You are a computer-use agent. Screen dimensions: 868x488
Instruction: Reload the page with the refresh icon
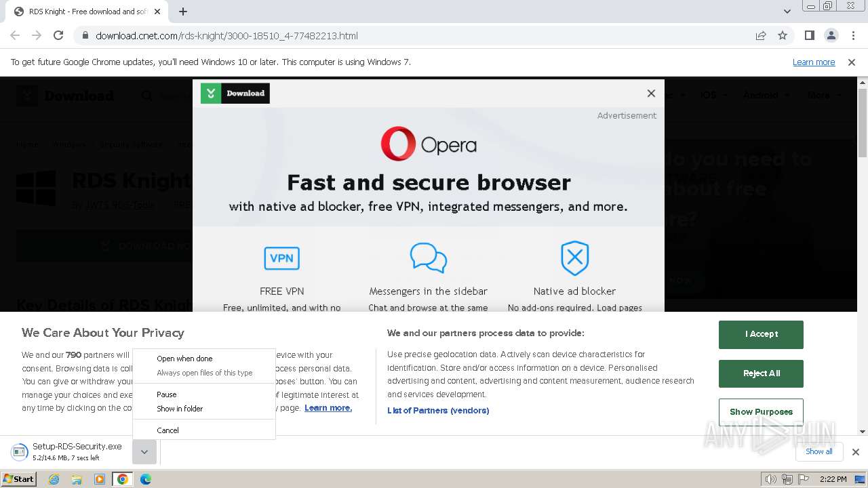[58, 36]
